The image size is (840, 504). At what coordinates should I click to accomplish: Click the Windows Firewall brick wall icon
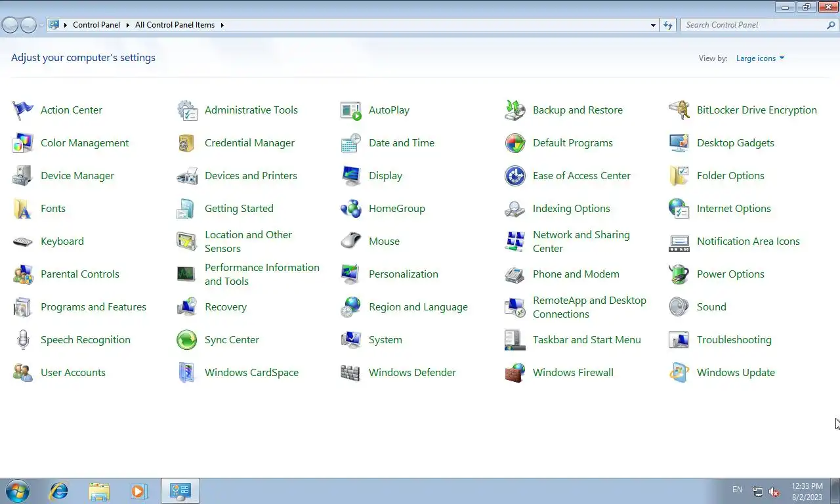click(x=515, y=373)
